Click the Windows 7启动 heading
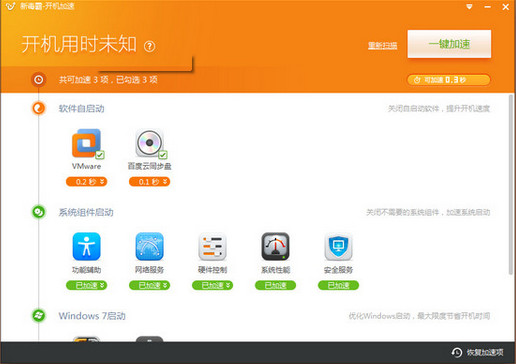Image resolution: width=516 pixels, height=364 pixels. pyautogui.click(x=92, y=316)
